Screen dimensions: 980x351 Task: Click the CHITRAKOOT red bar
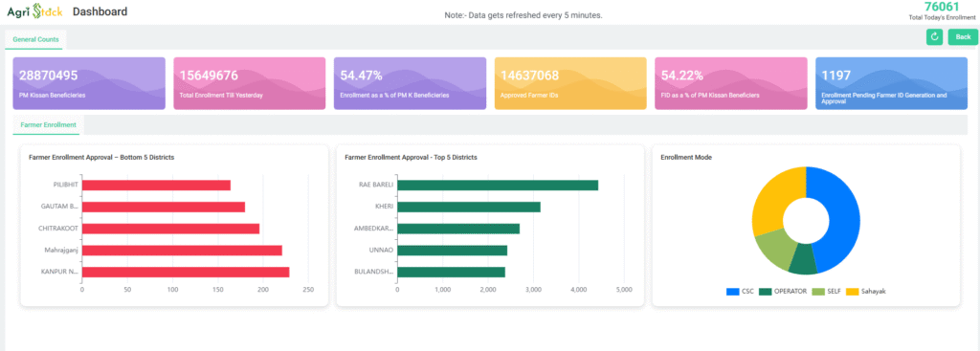(170, 229)
